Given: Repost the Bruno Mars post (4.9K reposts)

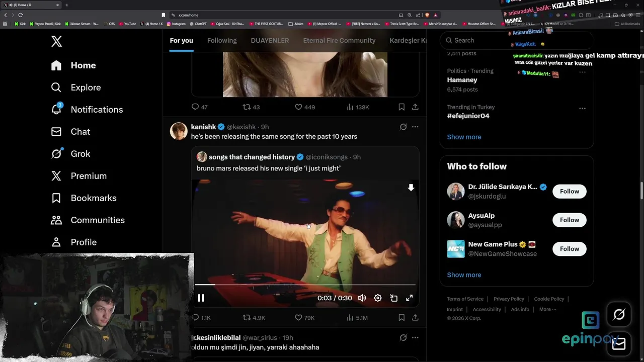Looking at the screenshot, I should (x=254, y=318).
